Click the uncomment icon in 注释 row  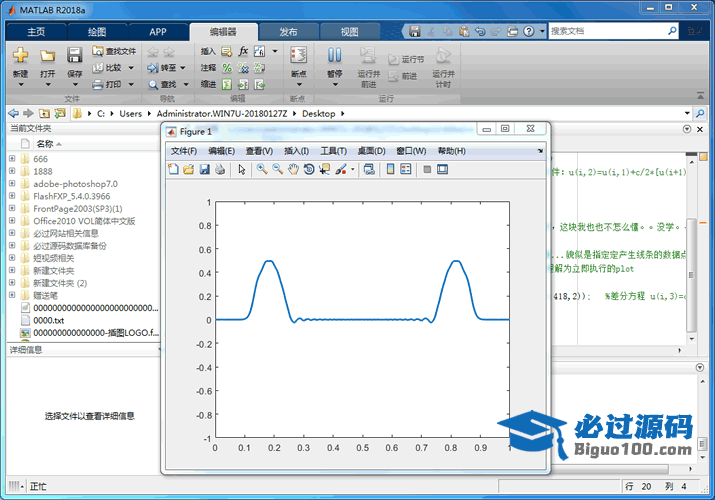pyautogui.click(x=244, y=68)
